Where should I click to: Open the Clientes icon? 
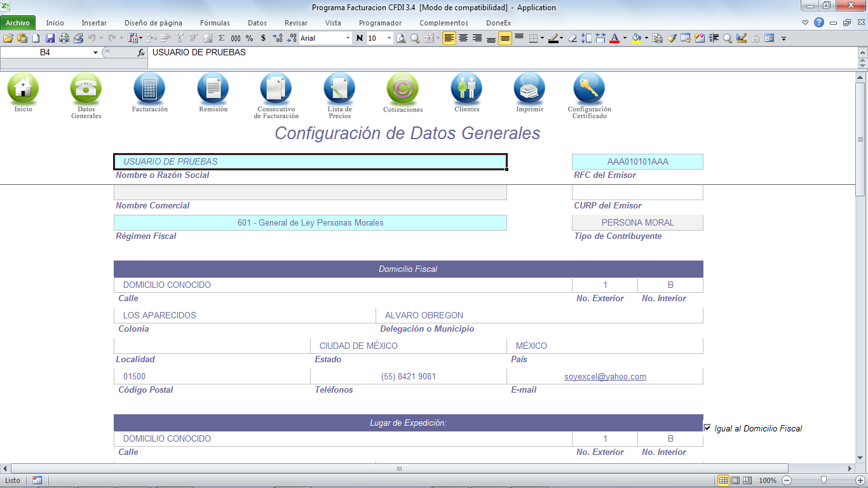tap(466, 88)
